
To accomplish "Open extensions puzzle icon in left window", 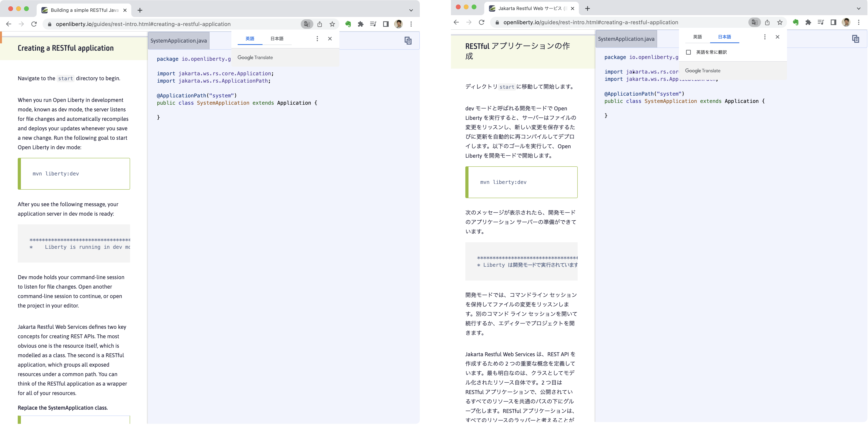I will click(360, 24).
